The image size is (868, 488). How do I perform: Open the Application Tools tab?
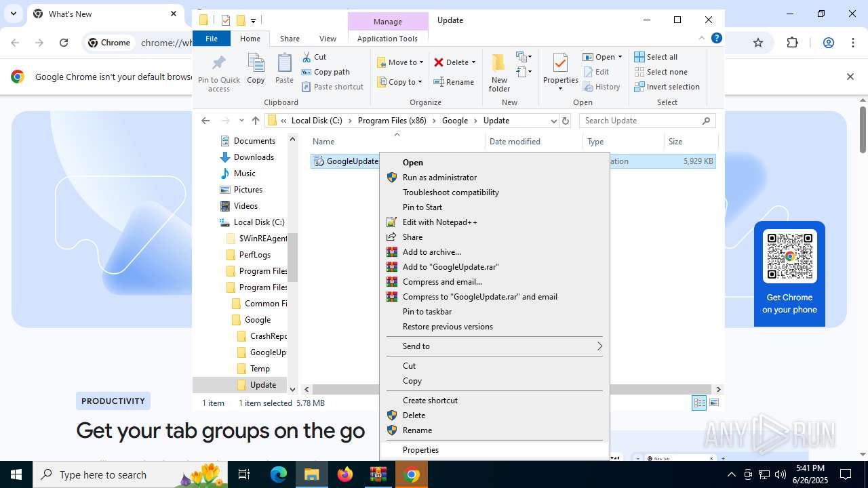[x=387, y=39]
